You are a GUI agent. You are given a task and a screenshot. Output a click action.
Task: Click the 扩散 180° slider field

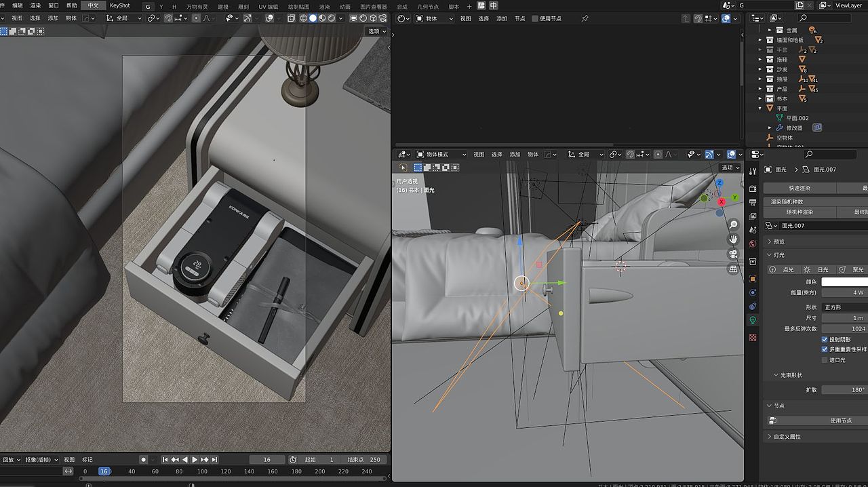click(845, 390)
